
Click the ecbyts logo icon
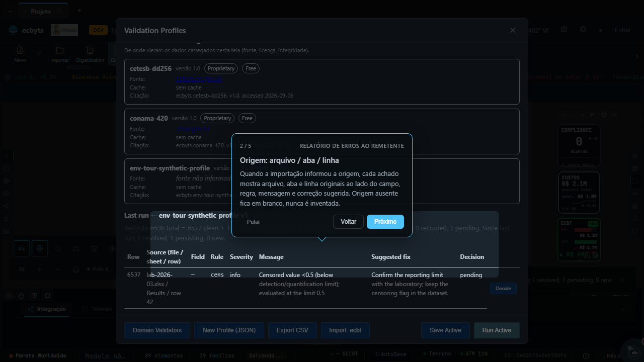point(13,30)
